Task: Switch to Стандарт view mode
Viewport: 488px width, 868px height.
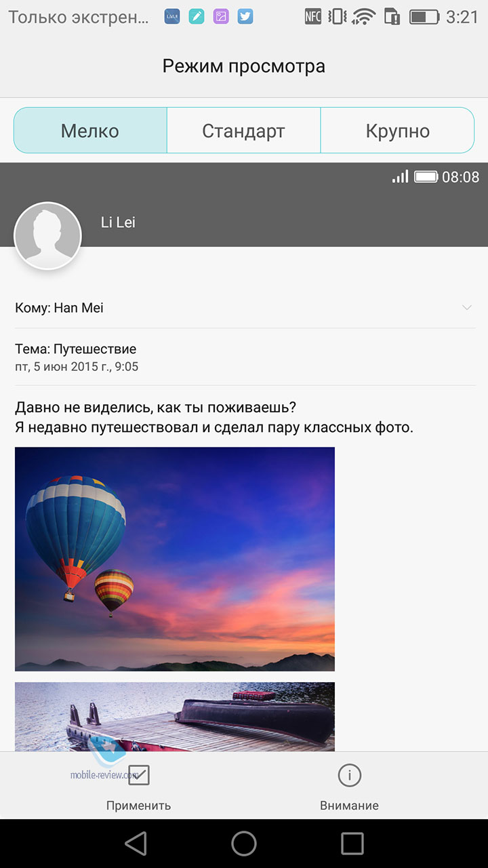Action: click(243, 130)
